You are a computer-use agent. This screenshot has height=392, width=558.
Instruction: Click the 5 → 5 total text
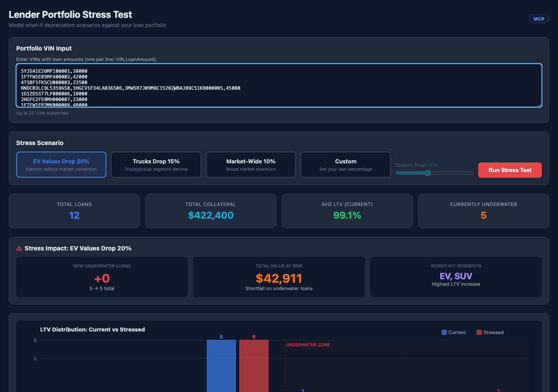point(102,288)
